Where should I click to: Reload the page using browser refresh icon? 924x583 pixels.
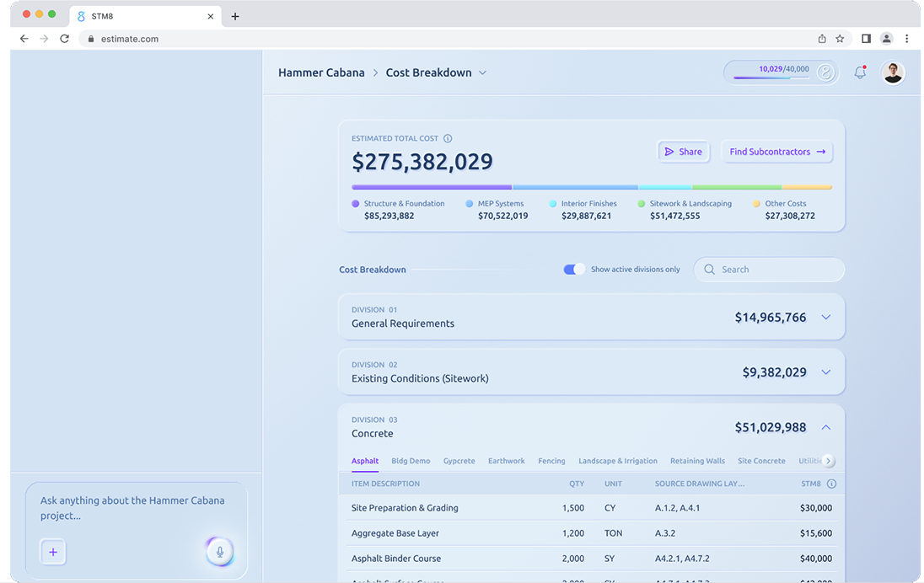click(x=64, y=39)
